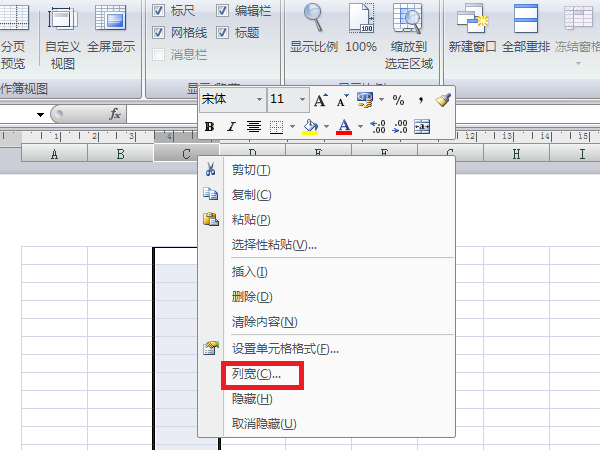Toggle bold in mini toolbar

(209, 127)
